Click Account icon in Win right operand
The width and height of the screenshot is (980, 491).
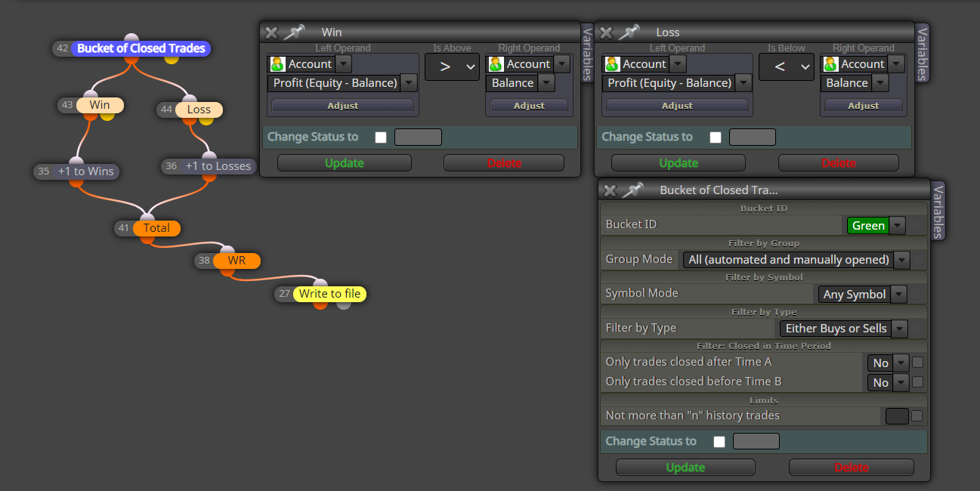click(496, 64)
